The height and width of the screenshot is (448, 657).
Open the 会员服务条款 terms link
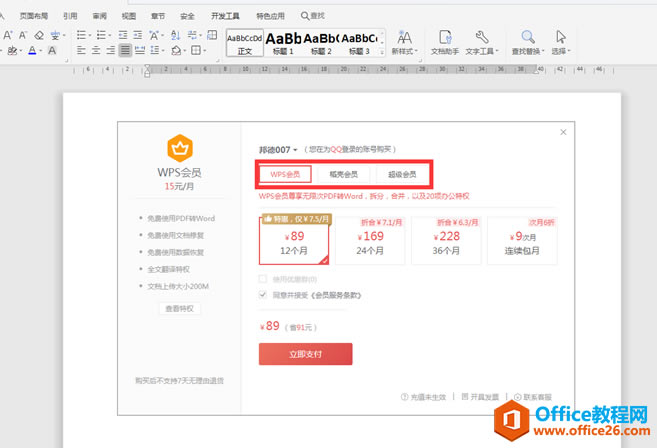point(337,295)
